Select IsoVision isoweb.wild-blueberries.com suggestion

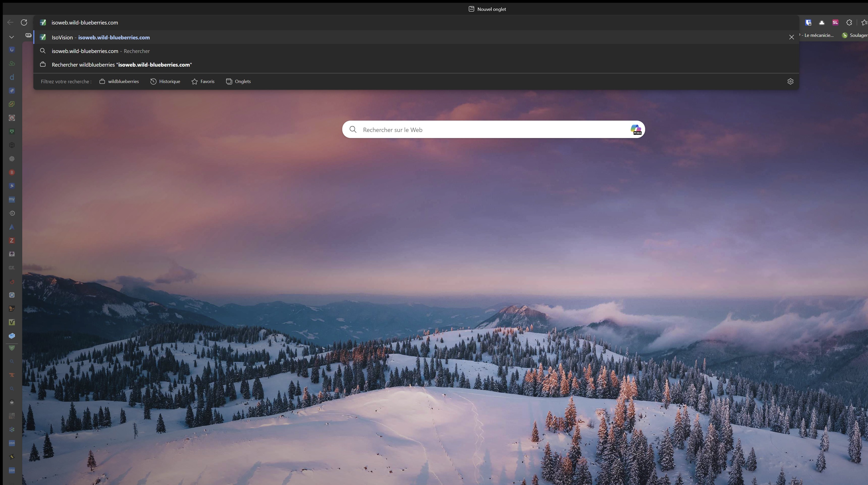pos(416,37)
